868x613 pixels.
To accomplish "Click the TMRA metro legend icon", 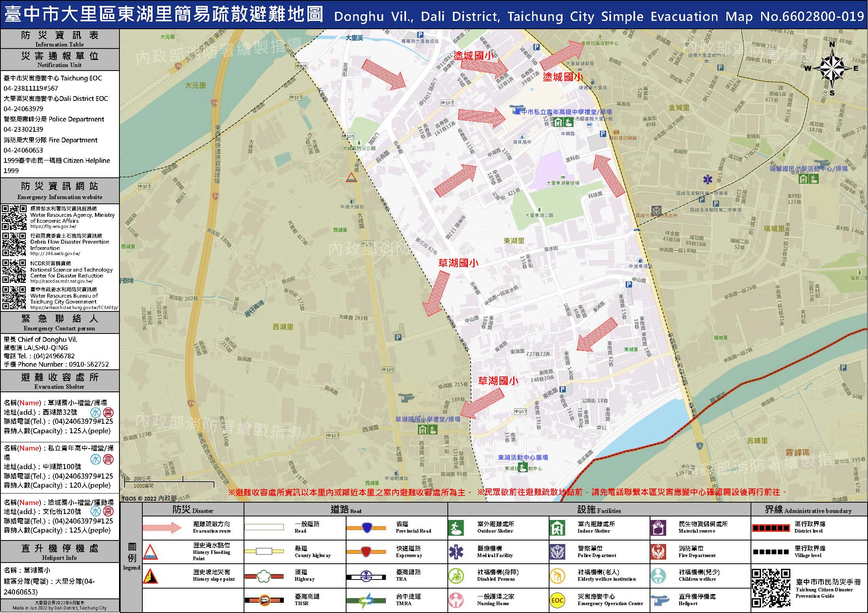I will (x=367, y=600).
